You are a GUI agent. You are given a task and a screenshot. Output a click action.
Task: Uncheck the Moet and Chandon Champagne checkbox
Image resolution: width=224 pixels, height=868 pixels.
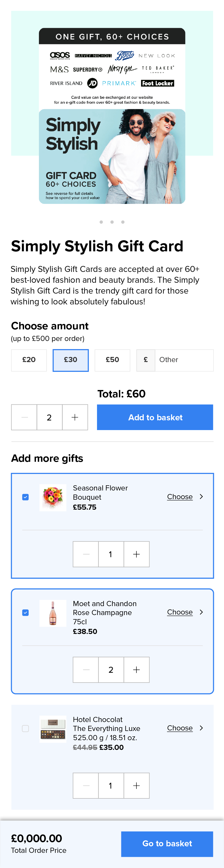coord(26,612)
